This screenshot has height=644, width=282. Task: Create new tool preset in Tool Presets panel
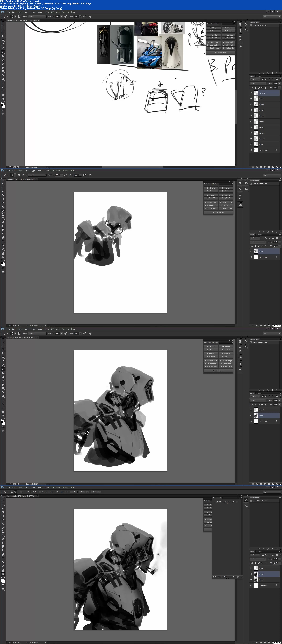point(233,577)
